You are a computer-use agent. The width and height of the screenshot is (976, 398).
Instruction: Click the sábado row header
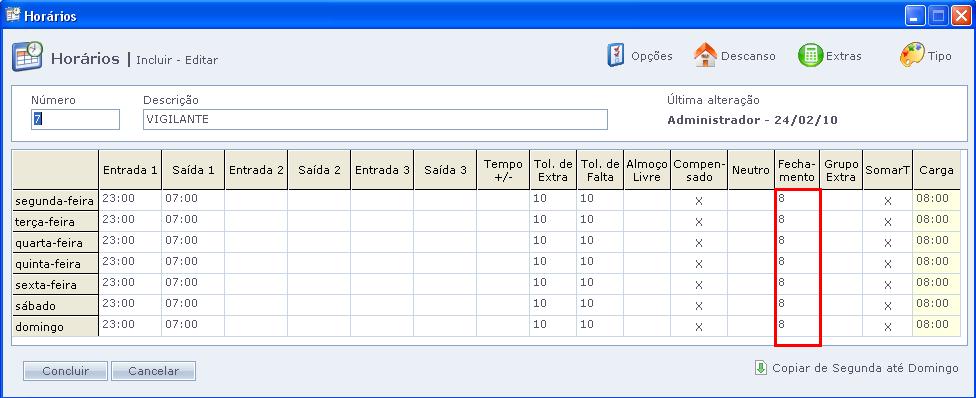pyautogui.click(x=55, y=306)
